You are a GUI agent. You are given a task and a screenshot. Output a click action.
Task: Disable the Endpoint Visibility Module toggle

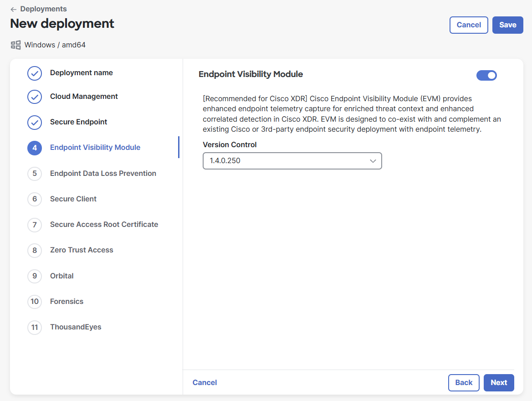pos(486,75)
